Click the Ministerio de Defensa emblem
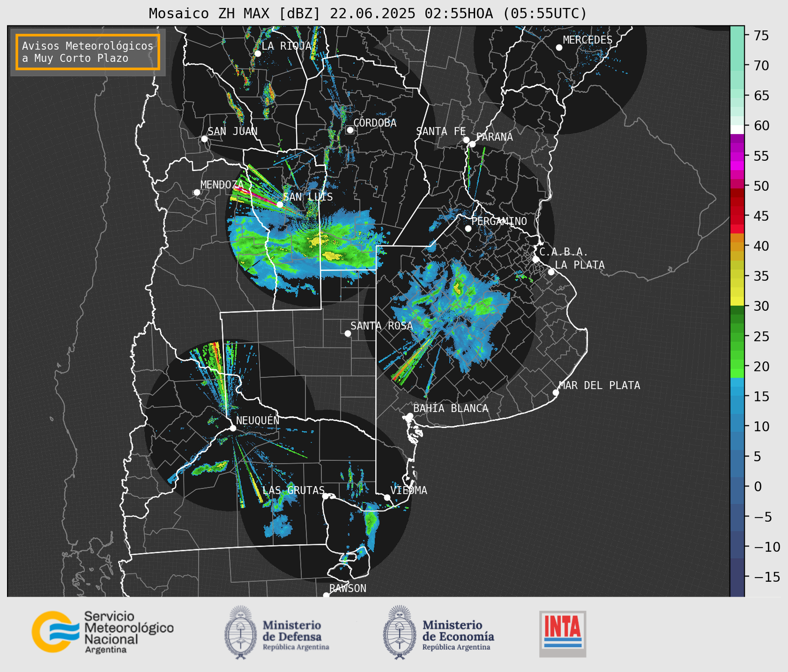788x672 pixels. click(x=241, y=632)
